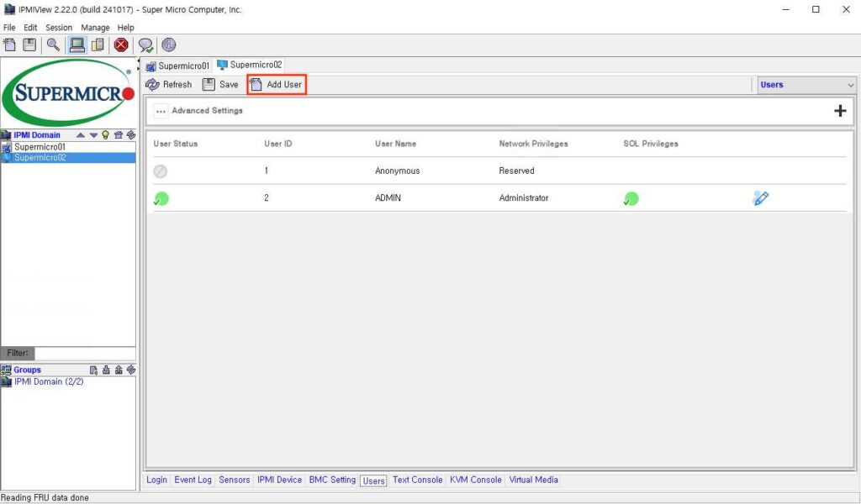Viewport: 861px width, 504px height.
Task: Select the computer monitor toolbar icon
Action: pyautogui.click(x=77, y=45)
